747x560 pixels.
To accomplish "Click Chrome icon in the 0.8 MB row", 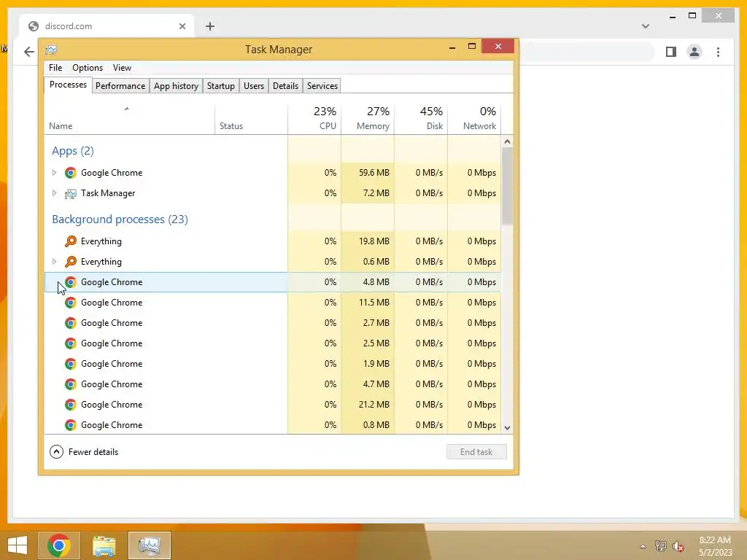I will 71,425.
